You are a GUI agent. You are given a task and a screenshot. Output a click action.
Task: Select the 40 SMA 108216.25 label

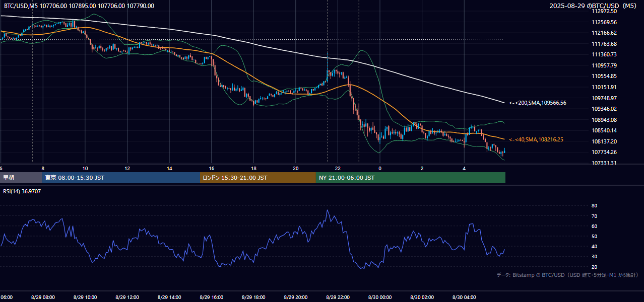coord(536,139)
